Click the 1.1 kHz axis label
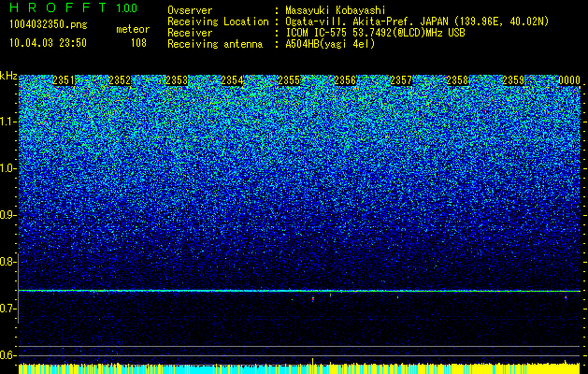The width and height of the screenshot is (588, 374). [7, 122]
